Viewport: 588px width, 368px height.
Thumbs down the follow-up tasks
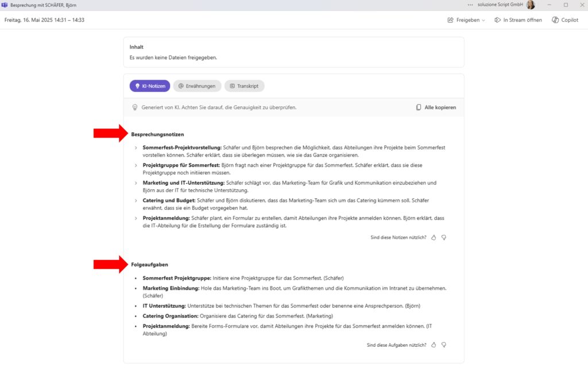click(443, 345)
